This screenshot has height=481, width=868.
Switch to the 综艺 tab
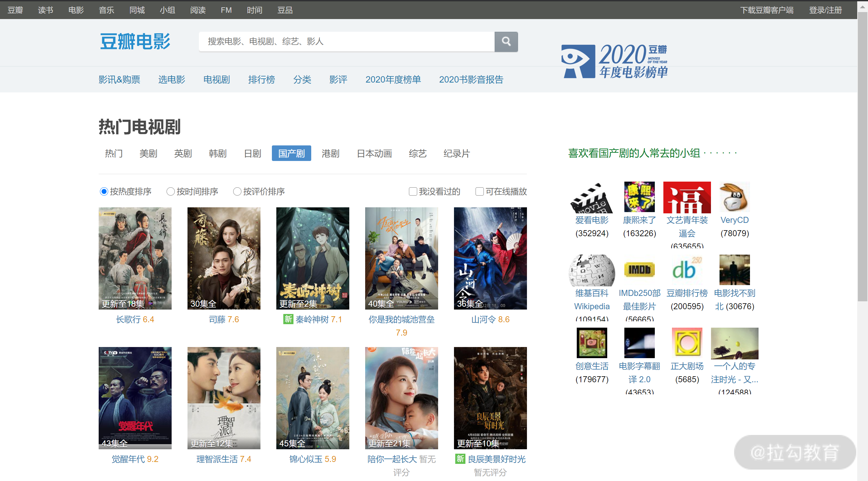click(x=418, y=153)
